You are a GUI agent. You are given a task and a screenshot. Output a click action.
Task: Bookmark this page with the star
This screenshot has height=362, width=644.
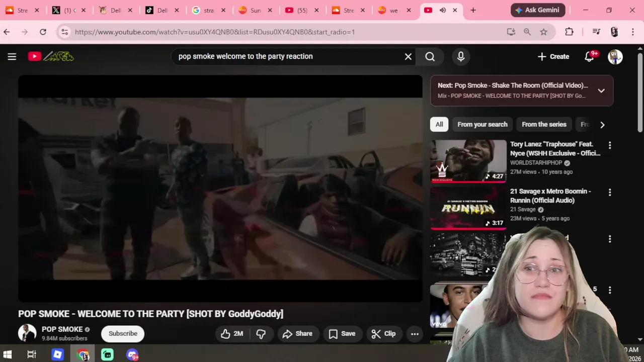click(x=543, y=32)
